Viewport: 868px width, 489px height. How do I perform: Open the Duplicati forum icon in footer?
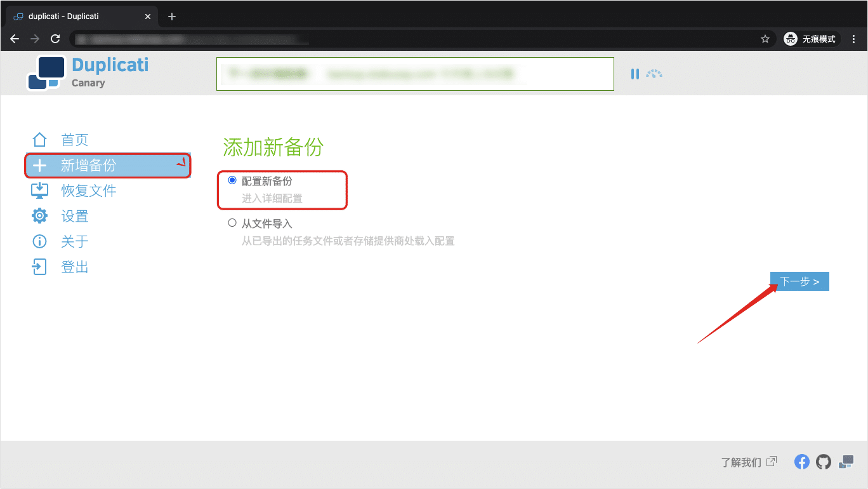pyautogui.click(x=846, y=462)
